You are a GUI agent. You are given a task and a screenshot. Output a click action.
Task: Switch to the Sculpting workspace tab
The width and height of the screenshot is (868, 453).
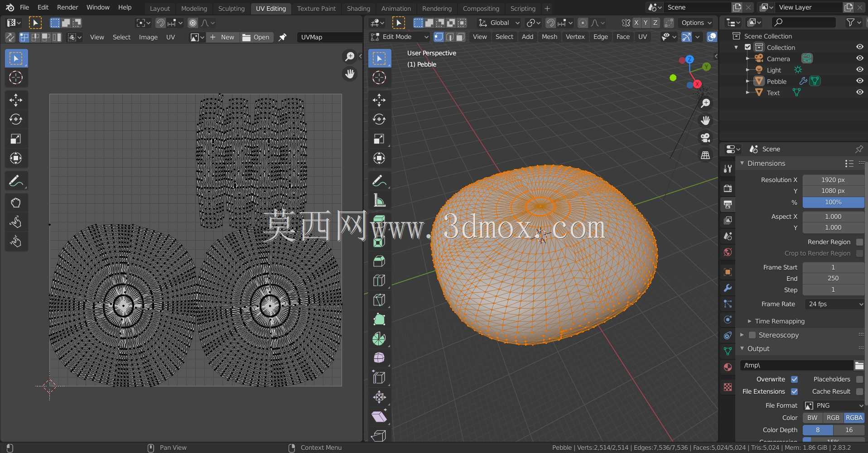point(231,8)
